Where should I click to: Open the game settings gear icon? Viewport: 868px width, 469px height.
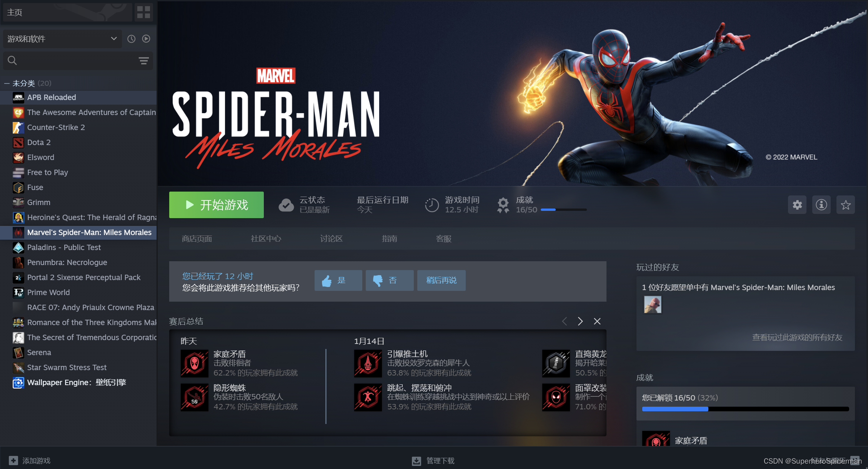tap(797, 205)
